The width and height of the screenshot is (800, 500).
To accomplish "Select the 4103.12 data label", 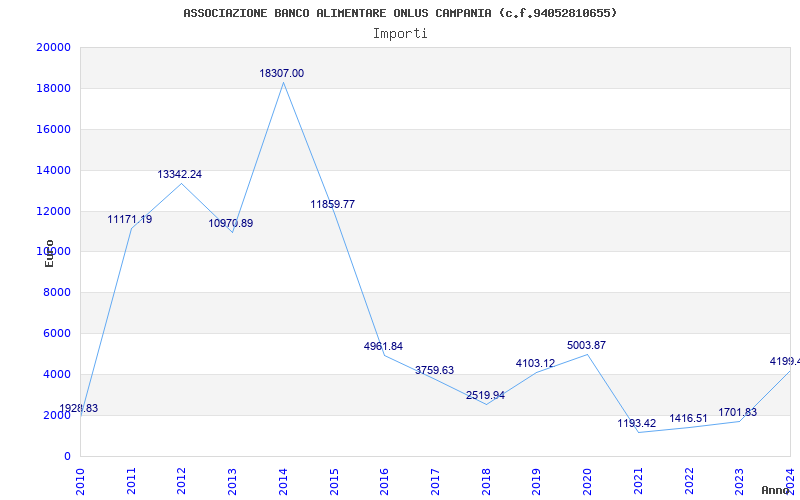I will pos(535,363).
